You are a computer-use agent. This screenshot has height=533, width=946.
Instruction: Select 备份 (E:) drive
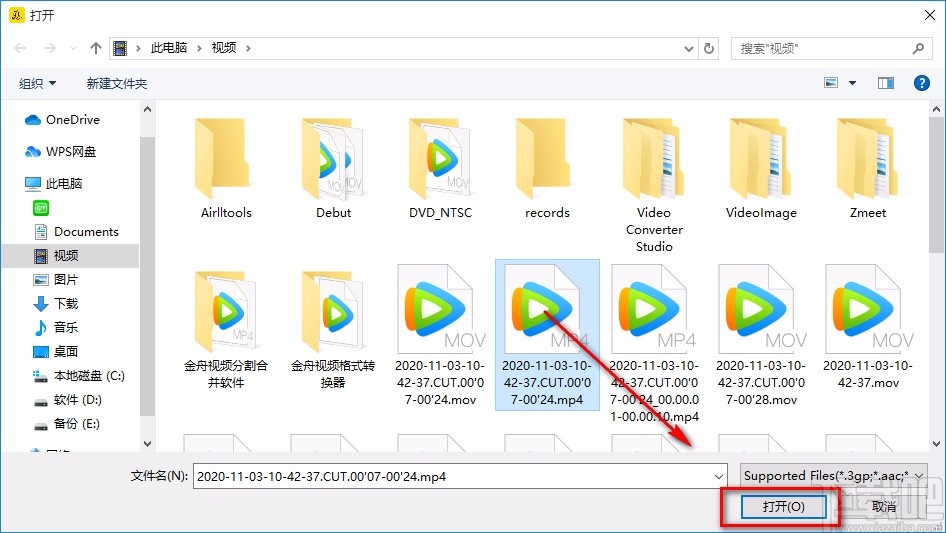click(x=66, y=424)
